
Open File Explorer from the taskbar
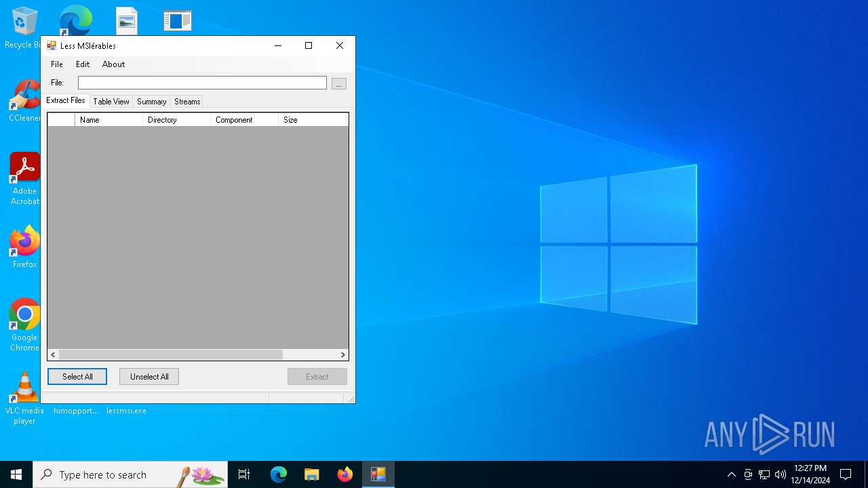(x=311, y=474)
